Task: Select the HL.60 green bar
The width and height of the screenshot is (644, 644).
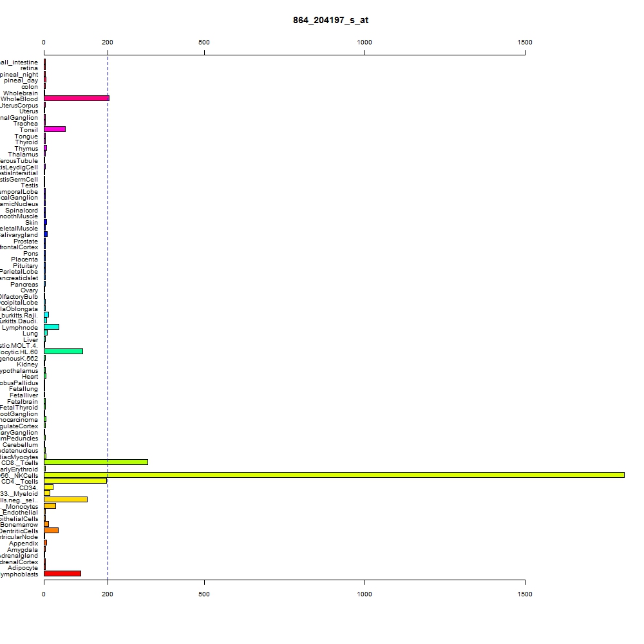Action: coord(63,352)
